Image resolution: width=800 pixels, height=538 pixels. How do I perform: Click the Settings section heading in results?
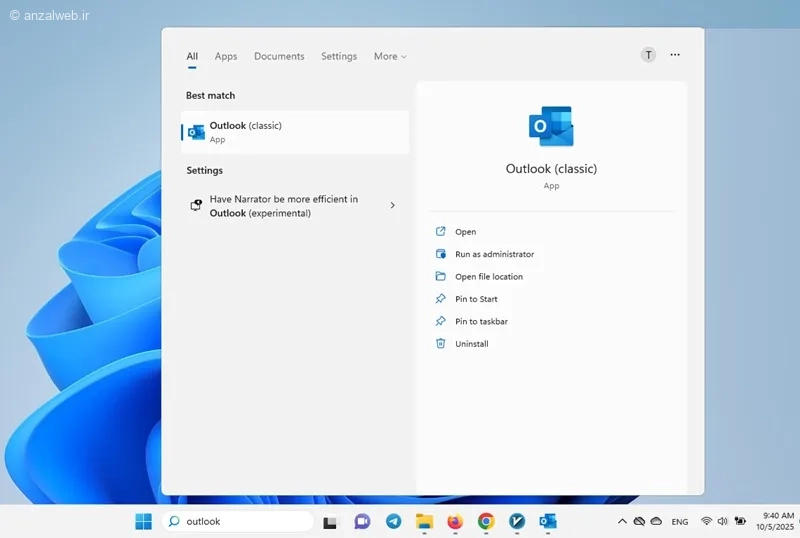(205, 170)
